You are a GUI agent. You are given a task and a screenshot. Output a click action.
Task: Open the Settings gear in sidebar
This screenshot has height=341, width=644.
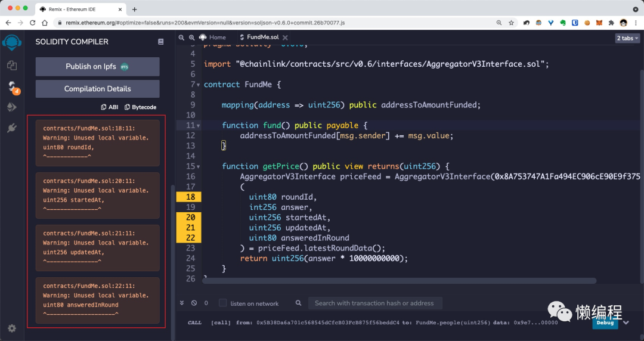point(12,328)
